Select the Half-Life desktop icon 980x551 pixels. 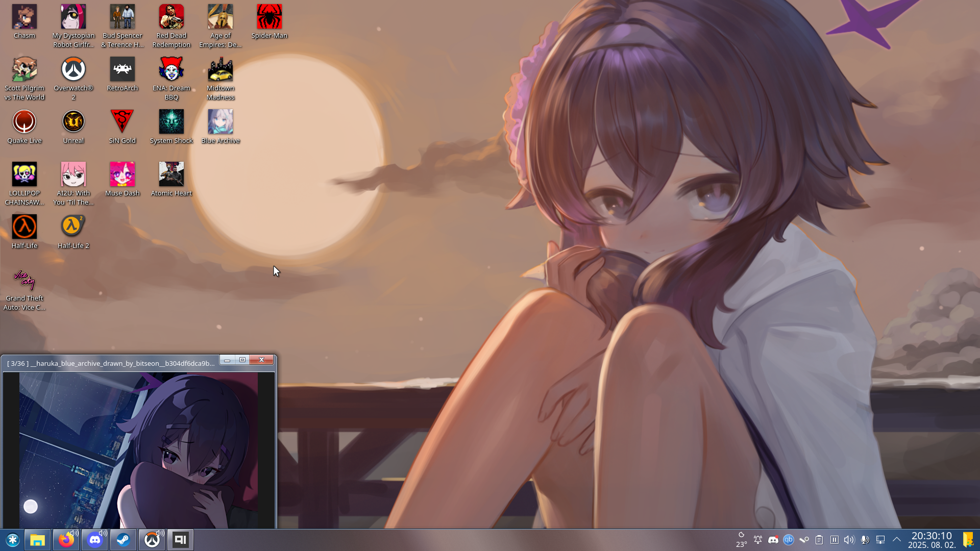[x=24, y=232]
